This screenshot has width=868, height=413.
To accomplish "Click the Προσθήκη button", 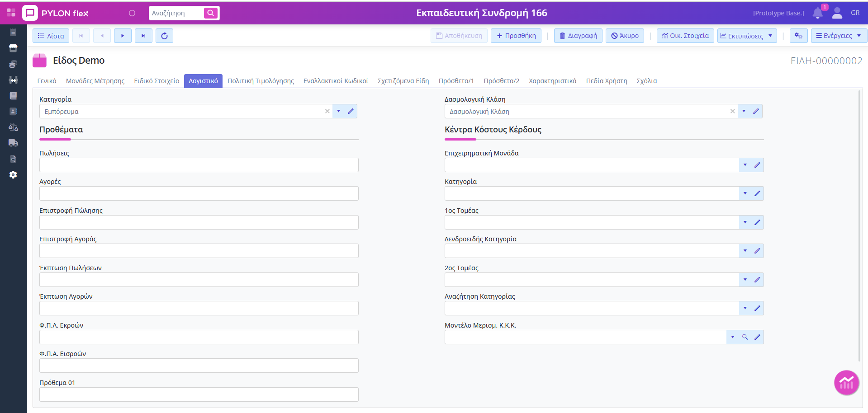I will pos(516,36).
